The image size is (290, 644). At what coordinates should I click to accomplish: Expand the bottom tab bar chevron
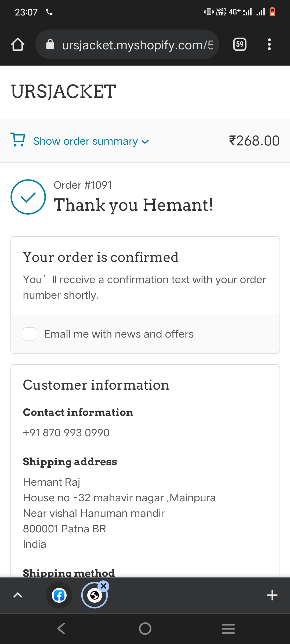click(18, 595)
